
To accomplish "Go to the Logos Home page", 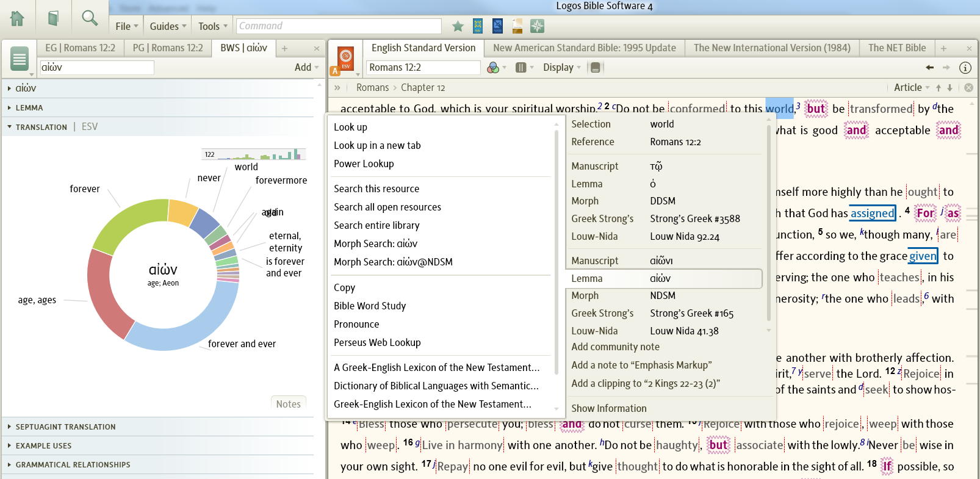I will (x=17, y=18).
